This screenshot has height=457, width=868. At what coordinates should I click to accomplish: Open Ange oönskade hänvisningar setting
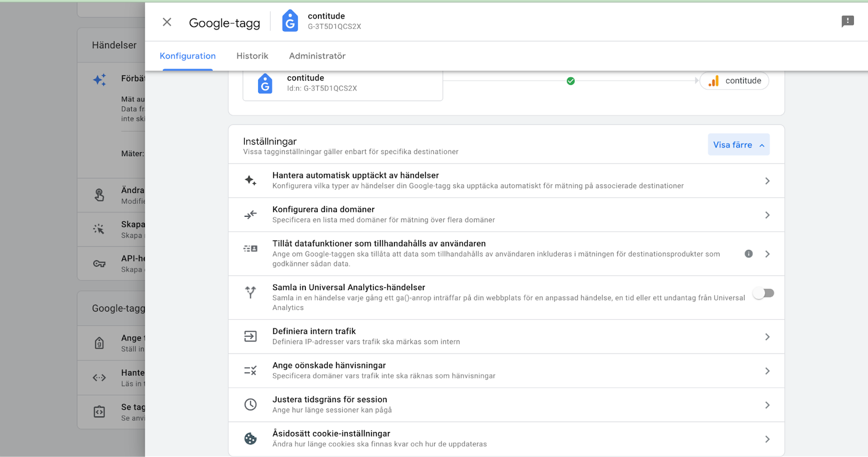507,371
